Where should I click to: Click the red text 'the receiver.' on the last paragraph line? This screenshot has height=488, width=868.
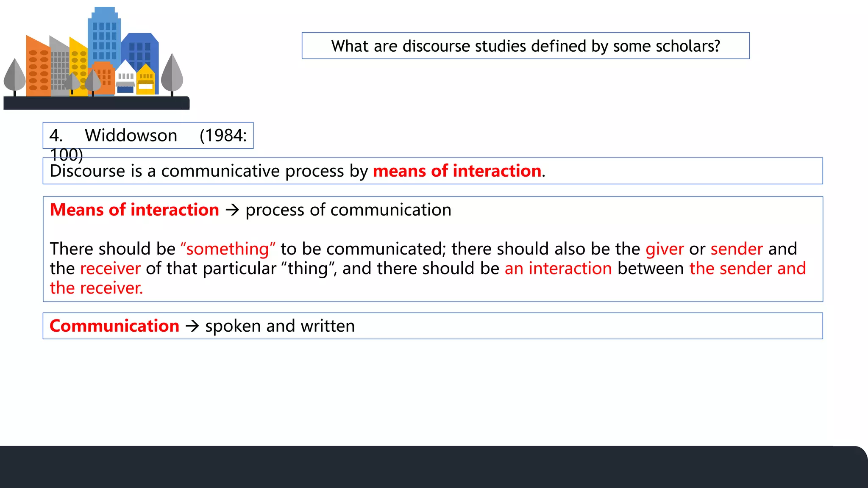click(96, 288)
